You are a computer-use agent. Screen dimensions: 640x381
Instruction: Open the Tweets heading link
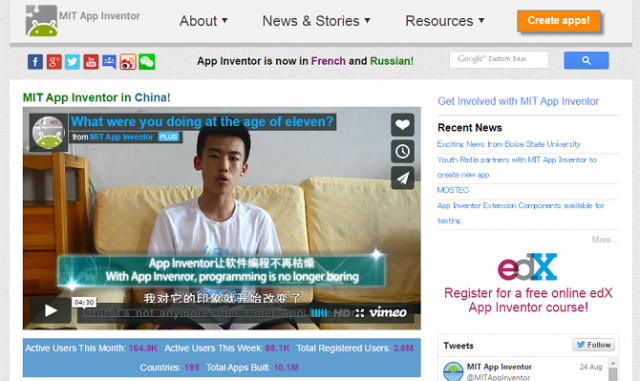pyautogui.click(x=458, y=346)
